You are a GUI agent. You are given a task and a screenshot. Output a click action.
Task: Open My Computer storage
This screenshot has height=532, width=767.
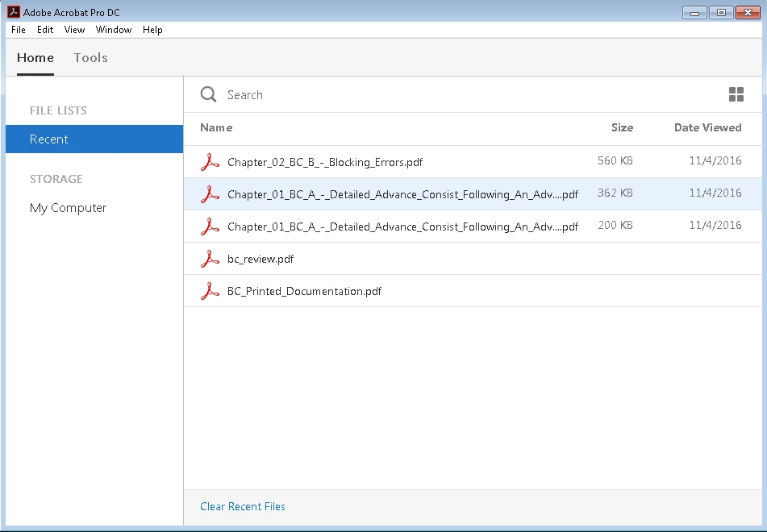[68, 208]
